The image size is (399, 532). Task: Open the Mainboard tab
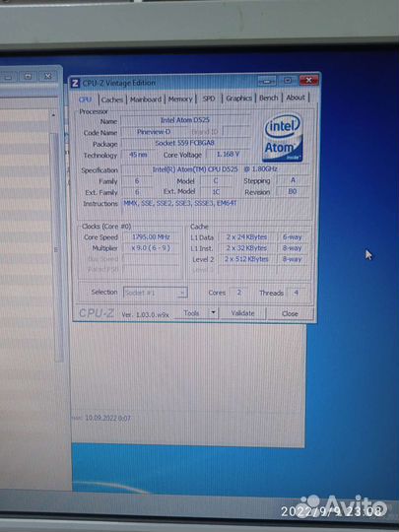click(x=146, y=100)
